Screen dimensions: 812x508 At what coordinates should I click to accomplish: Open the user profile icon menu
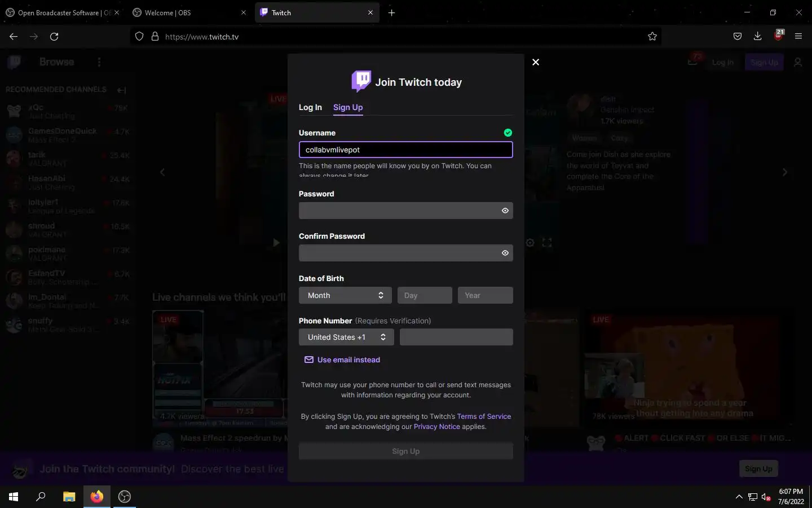point(798,62)
